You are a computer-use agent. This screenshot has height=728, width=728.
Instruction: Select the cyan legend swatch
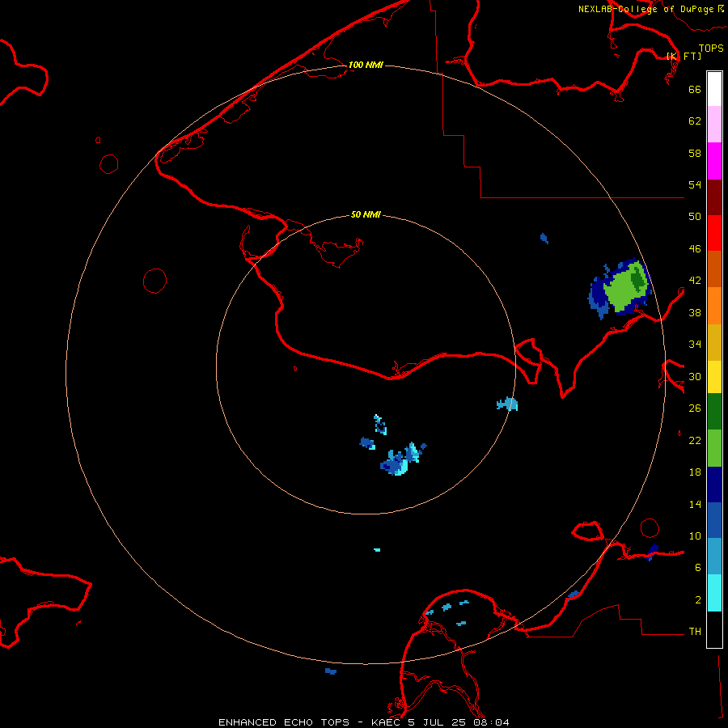coord(714,593)
